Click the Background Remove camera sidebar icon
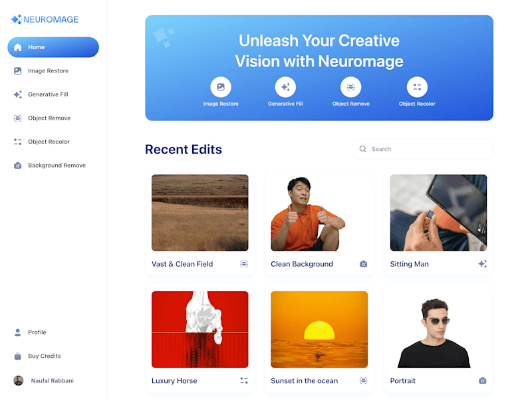This screenshot has height=399, width=532. click(x=18, y=165)
